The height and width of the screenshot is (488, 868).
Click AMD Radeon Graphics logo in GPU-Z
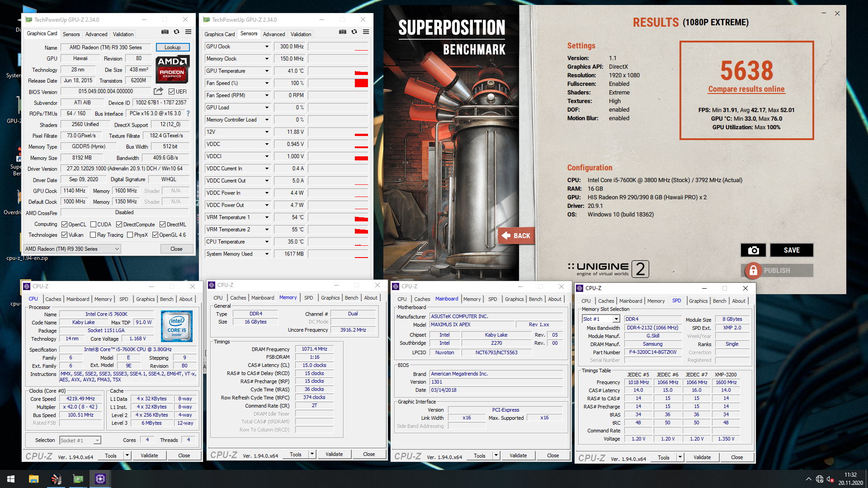coord(172,69)
